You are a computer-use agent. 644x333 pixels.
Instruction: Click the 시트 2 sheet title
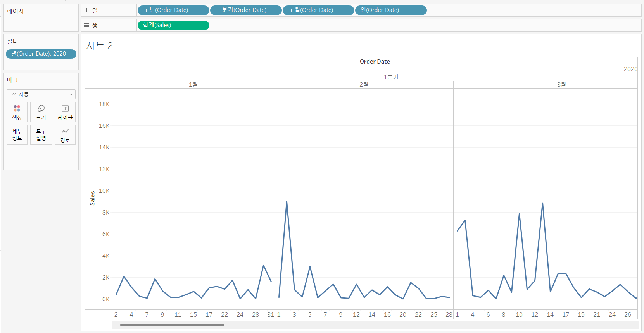100,46
